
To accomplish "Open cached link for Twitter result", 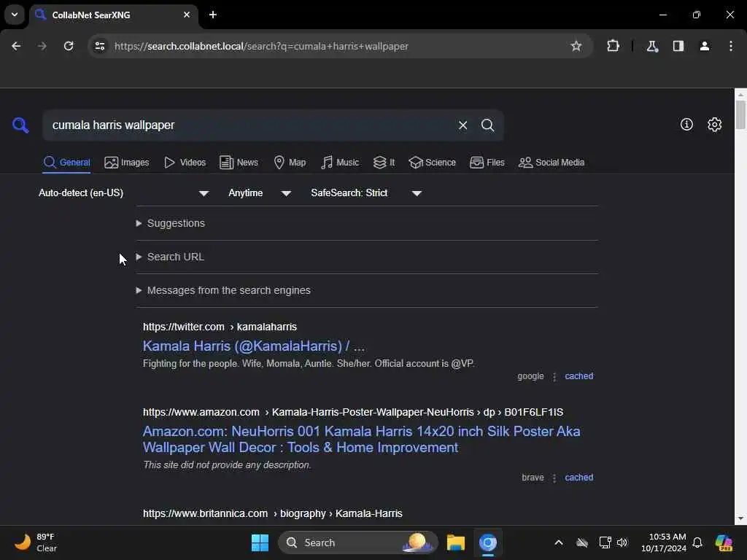I will (x=578, y=376).
